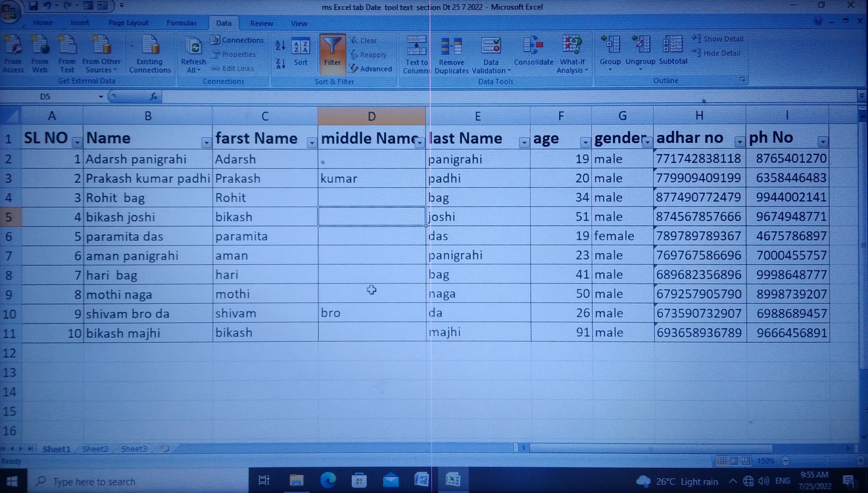The image size is (868, 493).
Task: Open Microsoft Edge from the taskbar
Action: pyautogui.click(x=328, y=480)
